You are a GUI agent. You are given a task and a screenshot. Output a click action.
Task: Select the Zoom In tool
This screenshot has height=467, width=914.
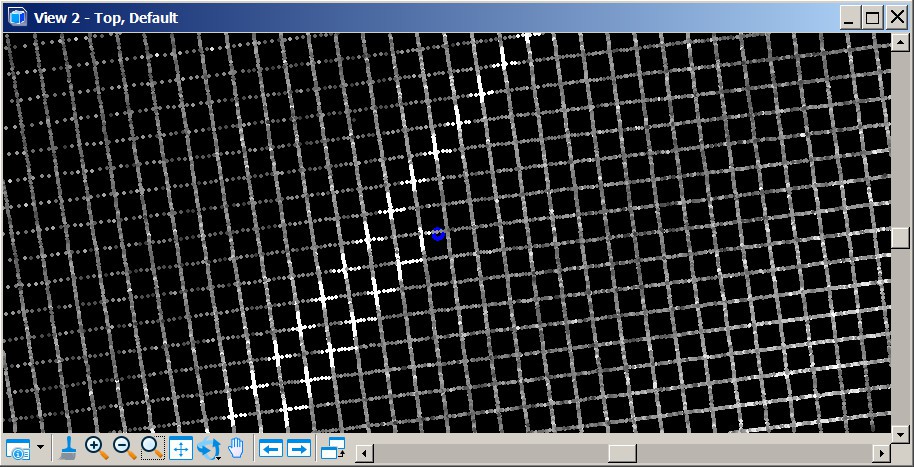point(96,448)
